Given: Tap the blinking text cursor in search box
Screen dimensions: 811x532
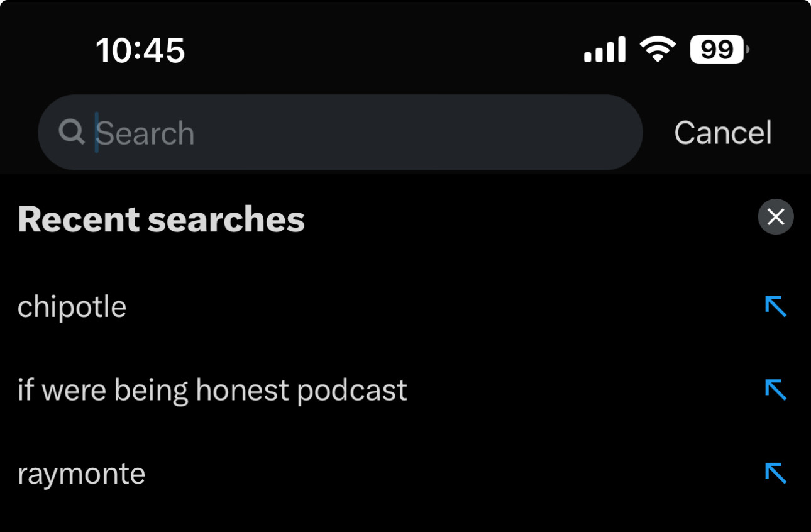Looking at the screenshot, I should click(96, 133).
